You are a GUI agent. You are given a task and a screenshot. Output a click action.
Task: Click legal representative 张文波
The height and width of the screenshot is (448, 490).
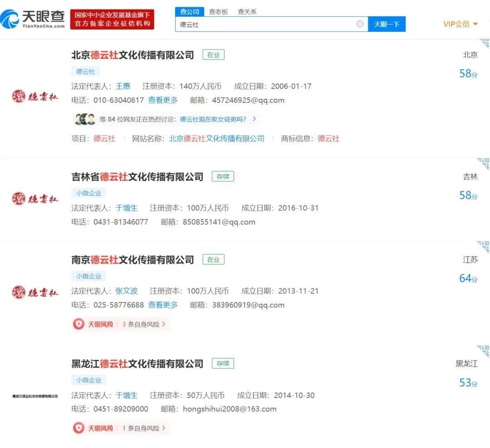coord(126,291)
